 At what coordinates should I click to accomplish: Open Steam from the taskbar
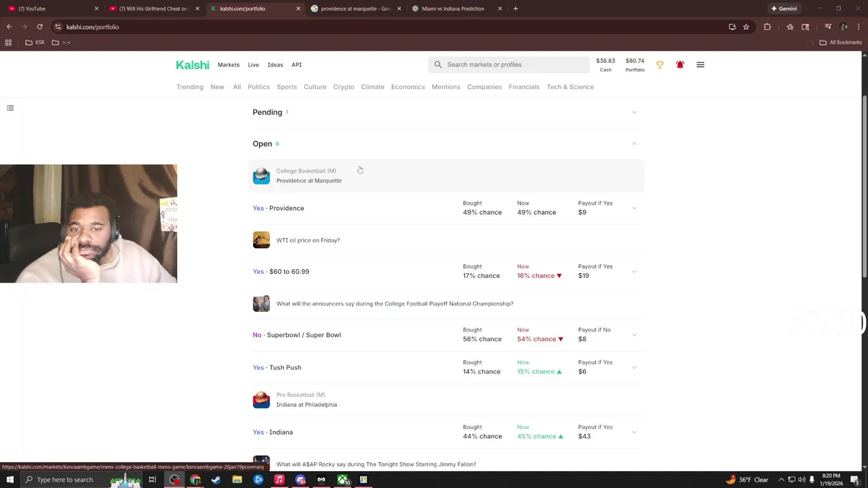216,480
